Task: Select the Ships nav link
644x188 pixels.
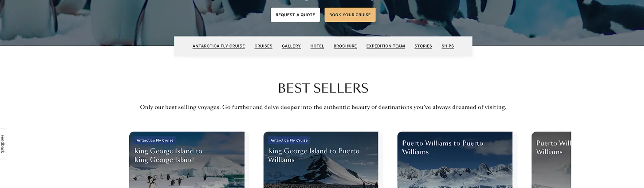Action: 448,46
